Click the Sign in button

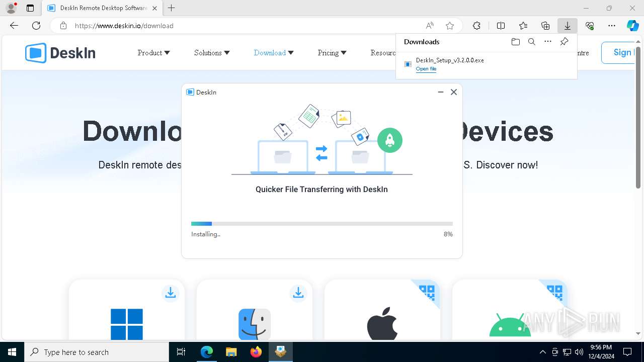point(617,52)
